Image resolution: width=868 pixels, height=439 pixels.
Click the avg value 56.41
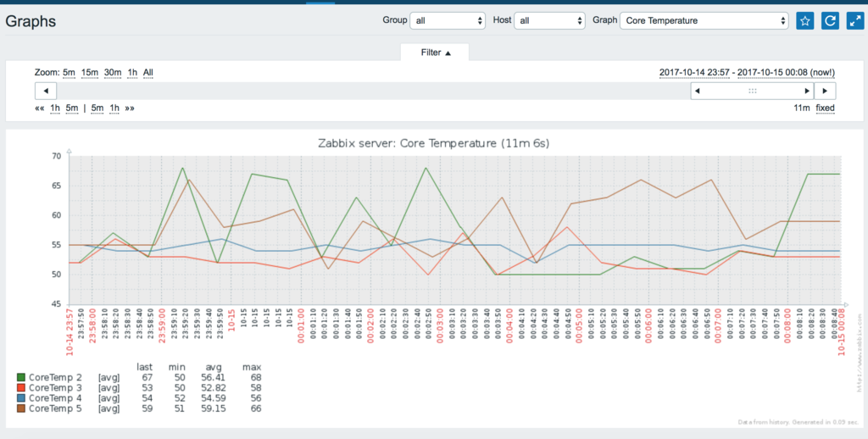pos(213,377)
